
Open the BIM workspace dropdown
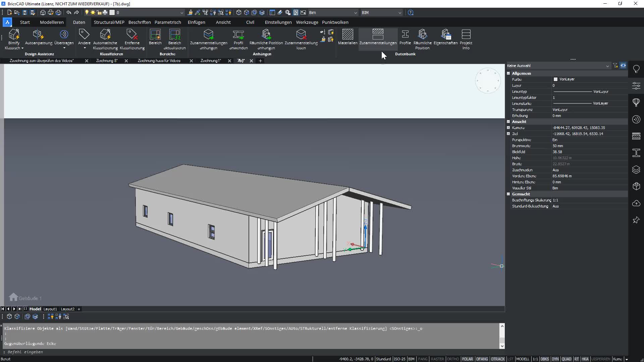click(x=381, y=12)
